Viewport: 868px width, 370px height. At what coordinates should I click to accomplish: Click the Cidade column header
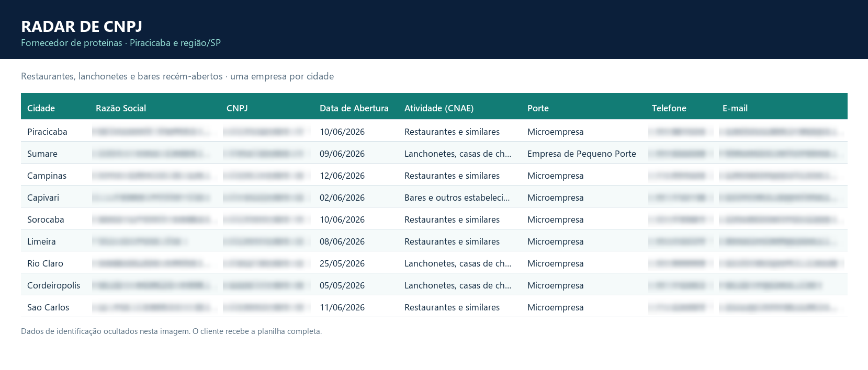pos(41,108)
